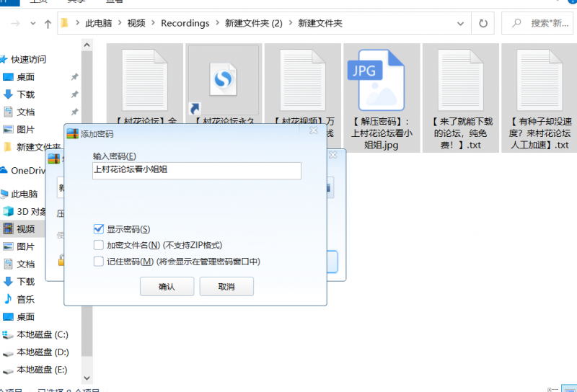Click the Up directory arrow icon
This screenshot has width=577, height=392.
click(x=48, y=24)
